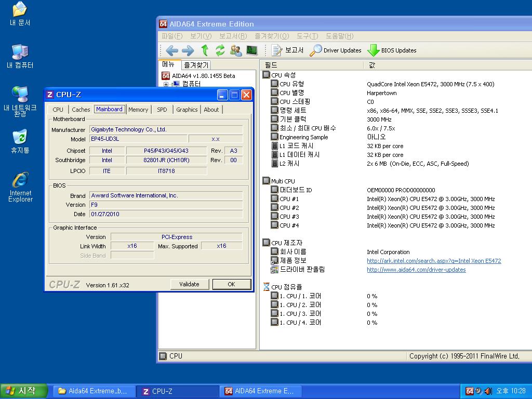Image resolution: width=532 pixels, height=399 pixels.
Task: Launch Internet Explorer from the desktop
Action: pyautogui.click(x=20, y=187)
